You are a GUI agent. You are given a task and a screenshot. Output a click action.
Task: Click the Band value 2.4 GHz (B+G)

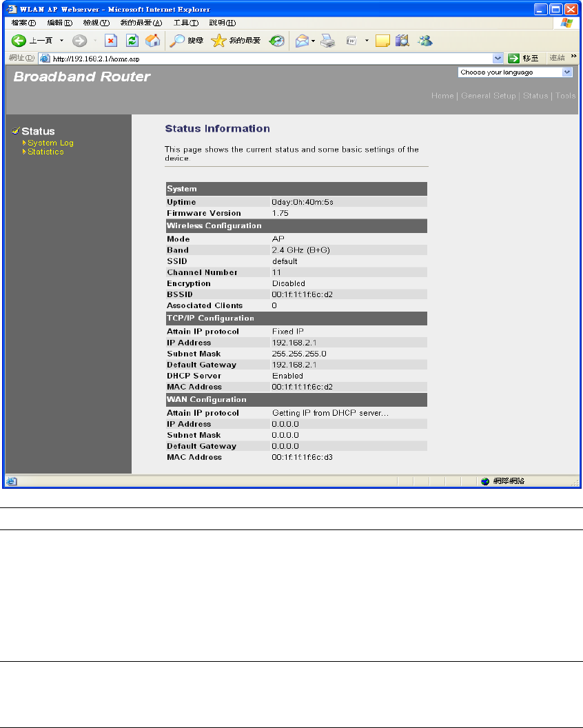coord(300,250)
